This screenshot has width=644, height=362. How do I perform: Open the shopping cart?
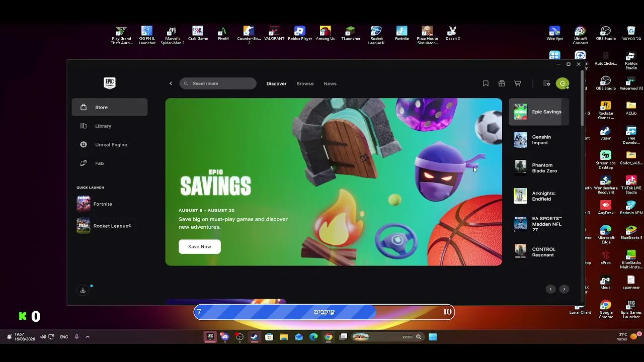coord(517,83)
